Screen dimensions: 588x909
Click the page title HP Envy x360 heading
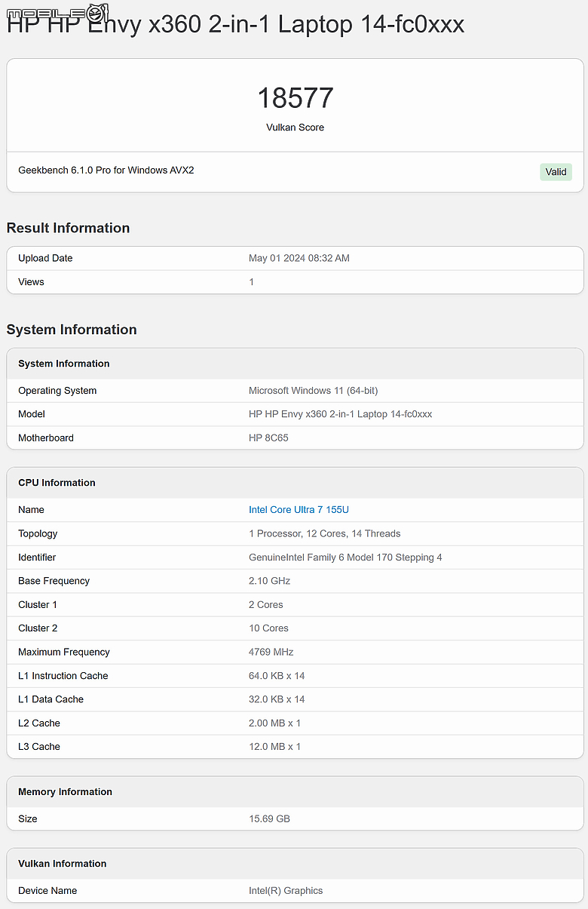(x=235, y=25)
